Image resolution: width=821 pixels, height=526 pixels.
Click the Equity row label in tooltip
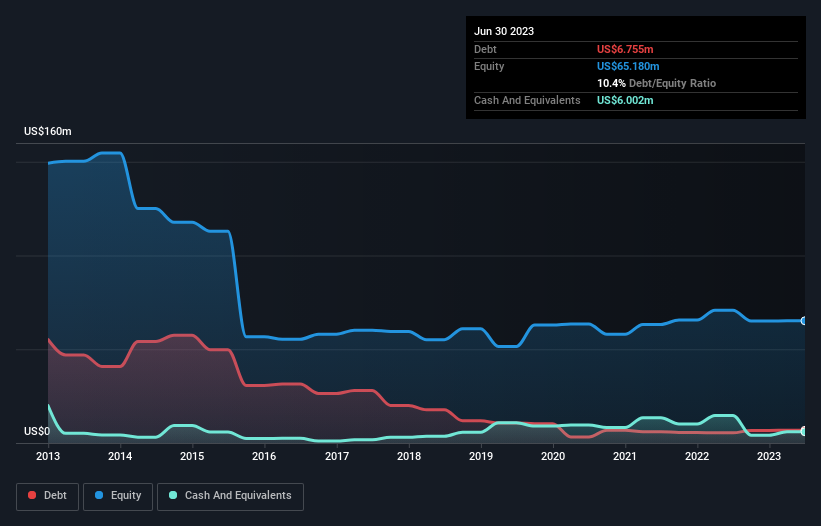pyautogui.click(x=489, y=66)
